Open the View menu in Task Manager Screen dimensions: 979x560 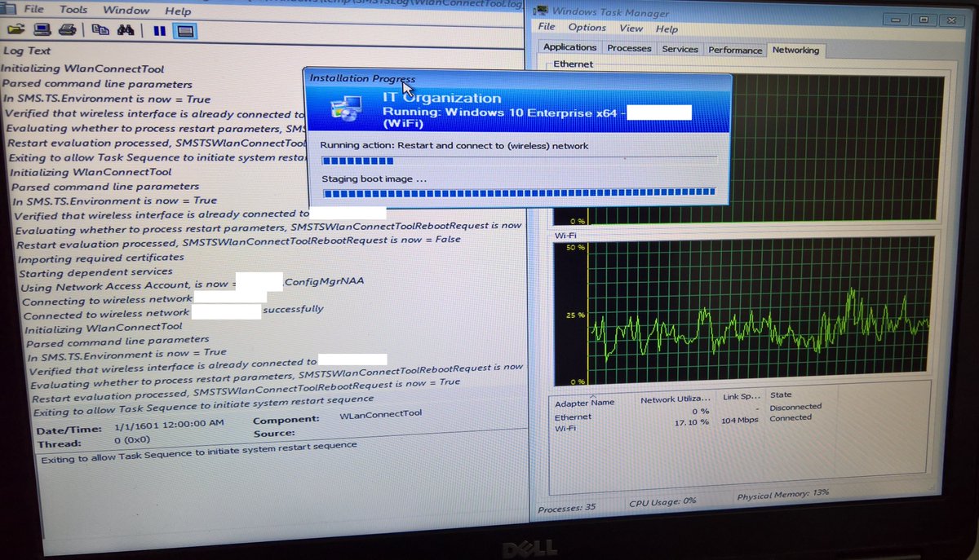[x=631, y=29]
